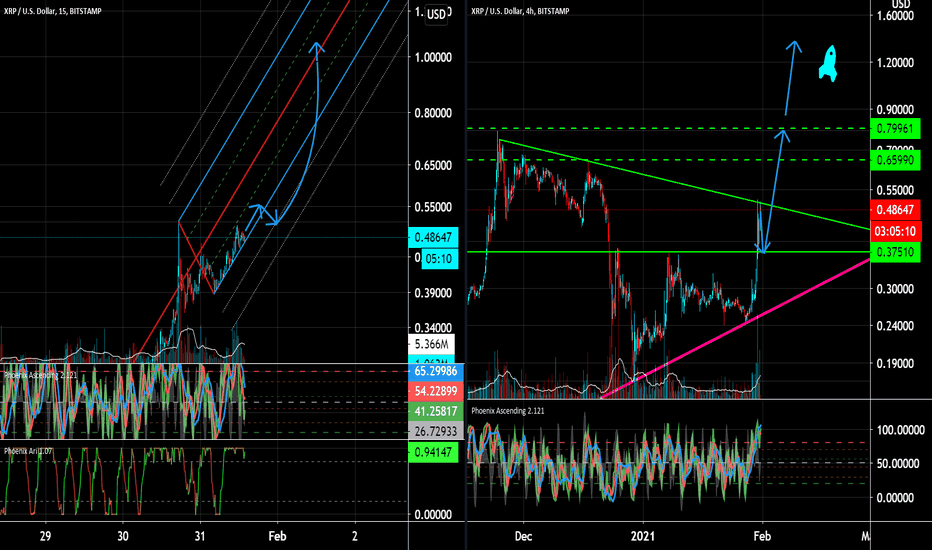Select the rocket icon on the 4h chart
Viewport: 932px width, 550px height.
[x=828, y=63]
